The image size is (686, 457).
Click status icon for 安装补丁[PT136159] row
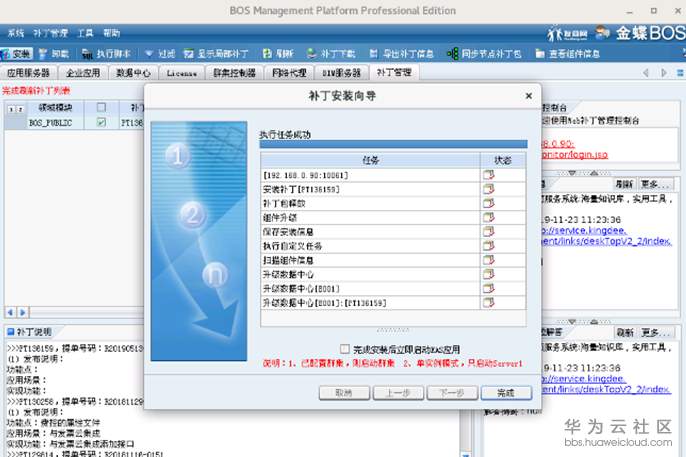(x=489, y=189)
